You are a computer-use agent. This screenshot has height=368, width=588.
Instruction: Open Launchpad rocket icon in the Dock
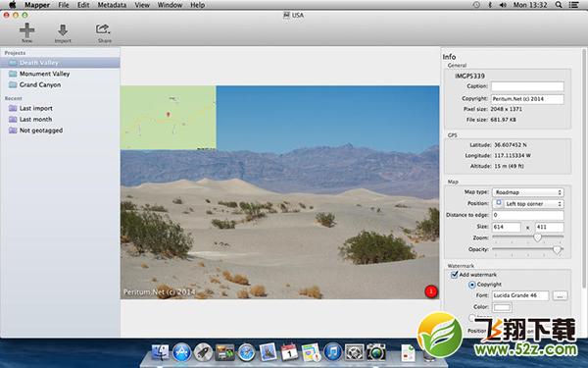[x=203, y=352]
